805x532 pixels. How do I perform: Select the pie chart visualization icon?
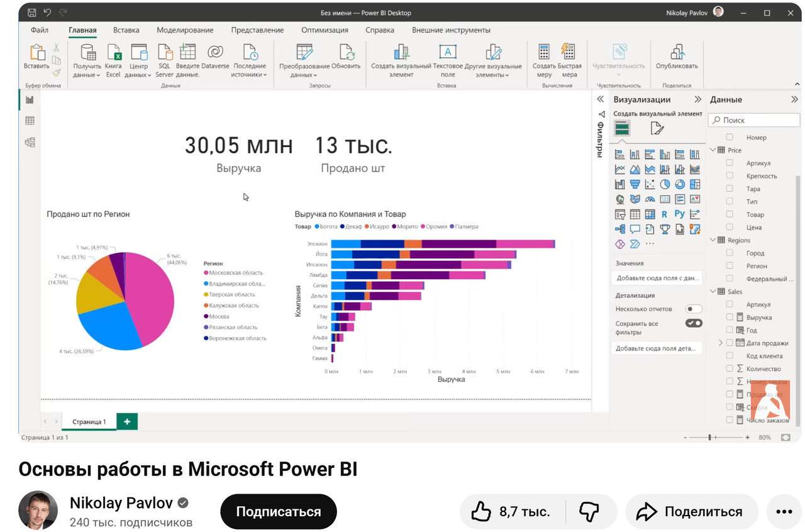pos(665,184)
